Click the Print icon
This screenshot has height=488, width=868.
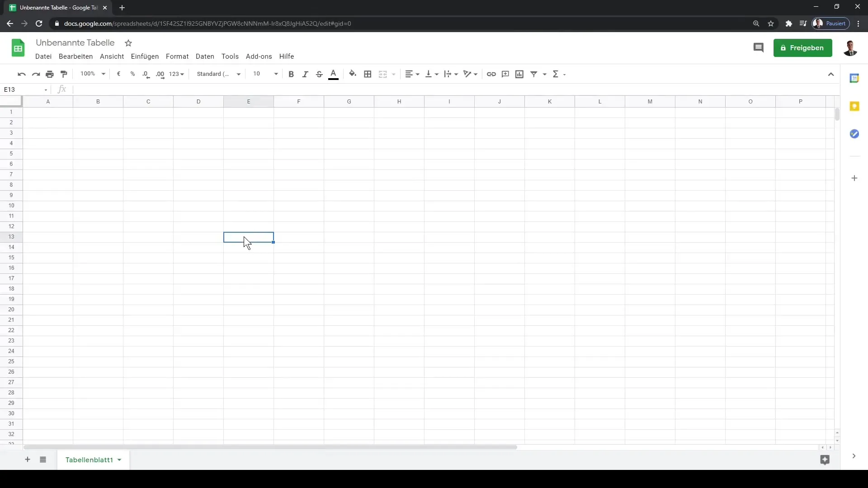tap(50, 74)
